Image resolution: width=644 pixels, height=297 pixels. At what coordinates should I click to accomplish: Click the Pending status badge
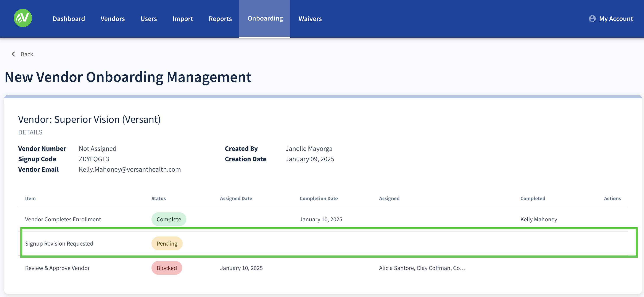coord(167,243)
